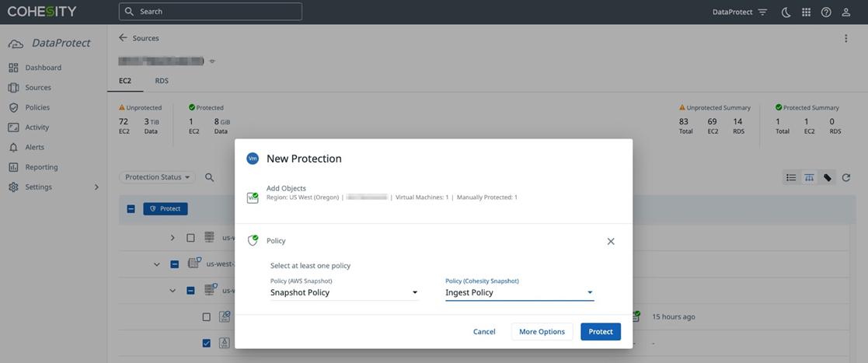
Task: Click the 'New Protection' title
Action: pyautogui.click(x=304, y=159)
